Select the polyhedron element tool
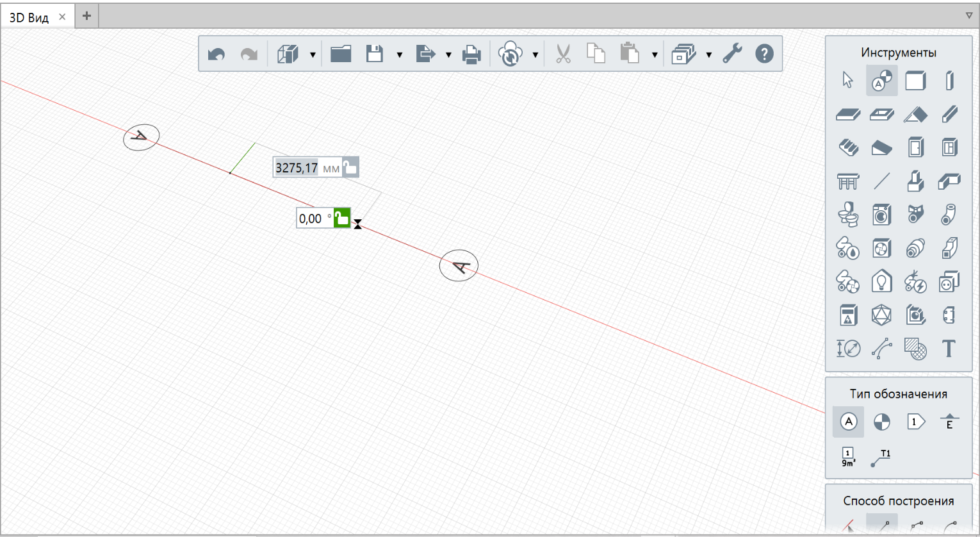This screenshot has height=537, width=980. coord(882,315)
